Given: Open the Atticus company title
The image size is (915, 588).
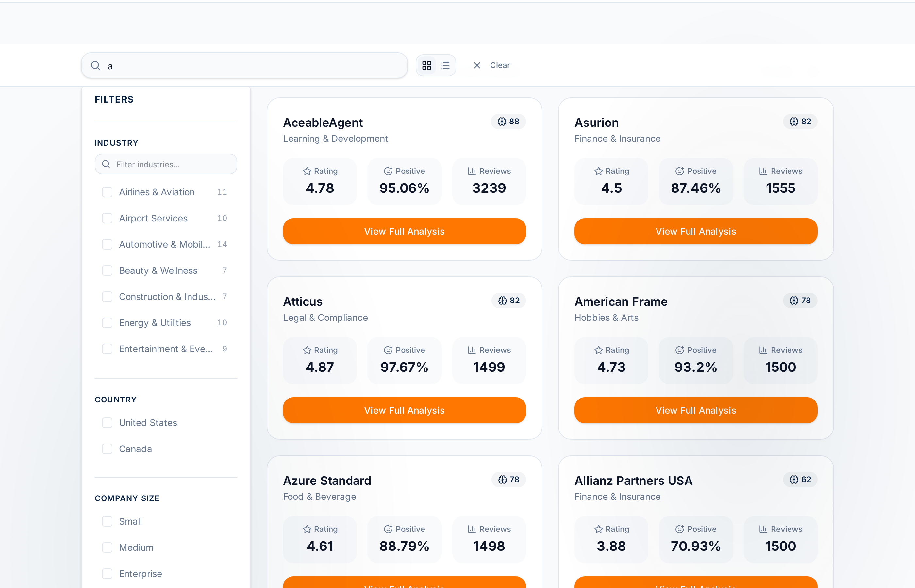Looking at the screenshot, I should tap(303, 302).
